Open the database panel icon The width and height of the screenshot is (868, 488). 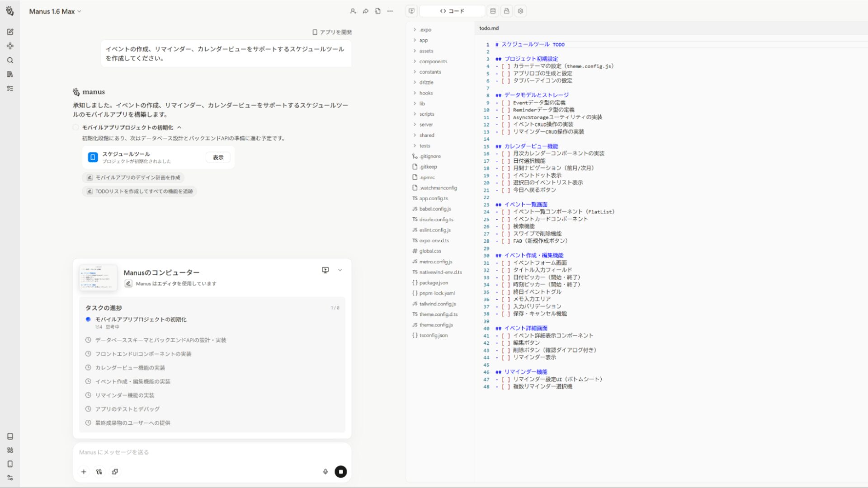coord(493,11)
